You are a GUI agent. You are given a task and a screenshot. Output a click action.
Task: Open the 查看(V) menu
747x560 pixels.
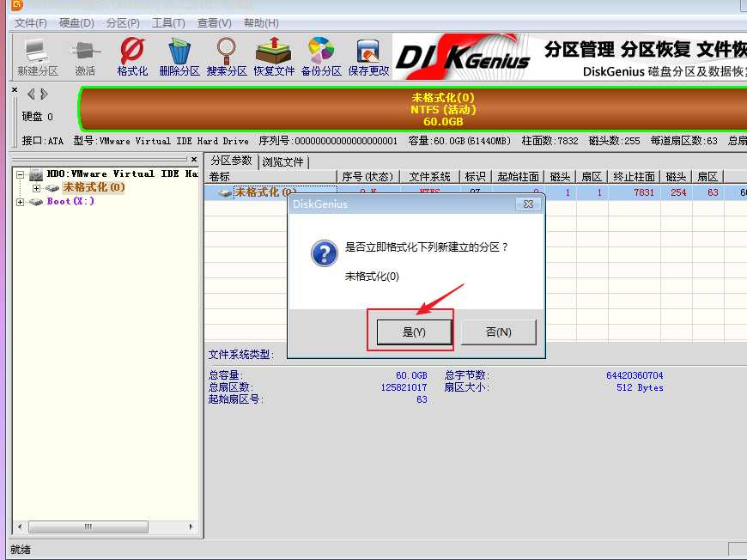click(215, 23)
